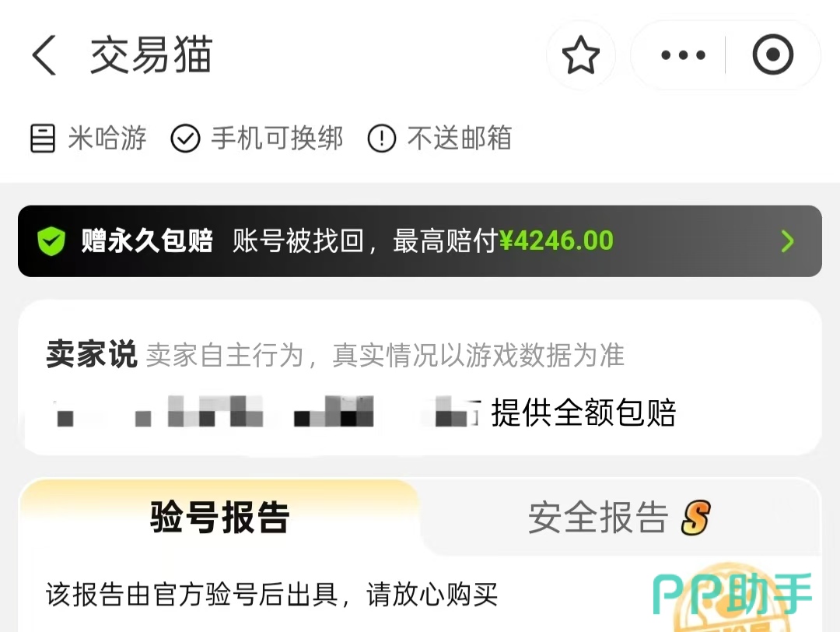Tap the 该报告由官方验号后出具 notice text
Viewport: 840px width, 632px height.
coord(192,595)
